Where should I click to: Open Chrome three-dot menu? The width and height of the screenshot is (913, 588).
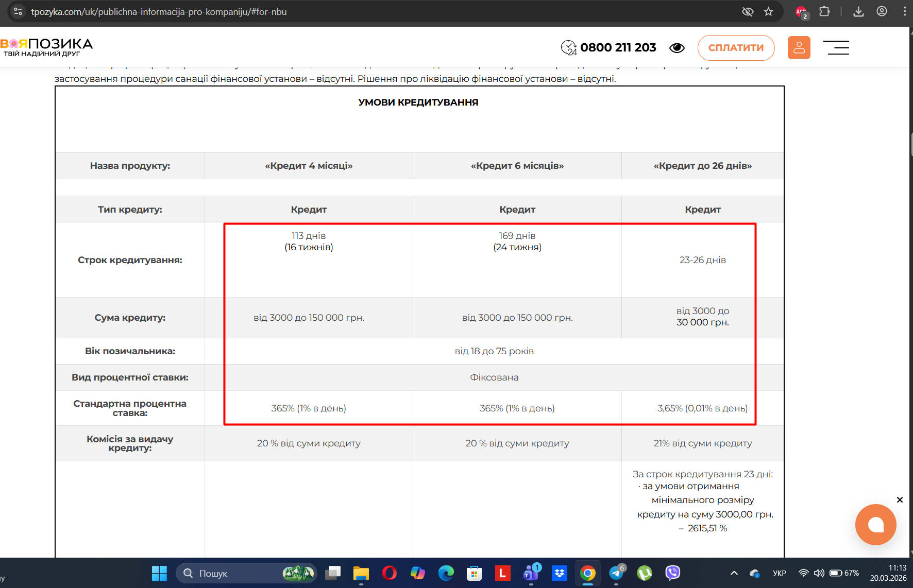905,11
